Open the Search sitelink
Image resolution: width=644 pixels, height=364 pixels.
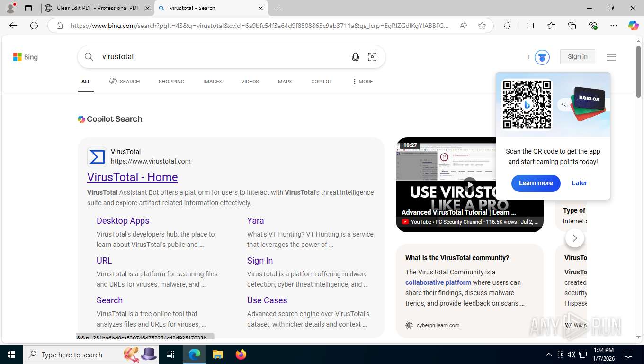click(x=109, y=300)
